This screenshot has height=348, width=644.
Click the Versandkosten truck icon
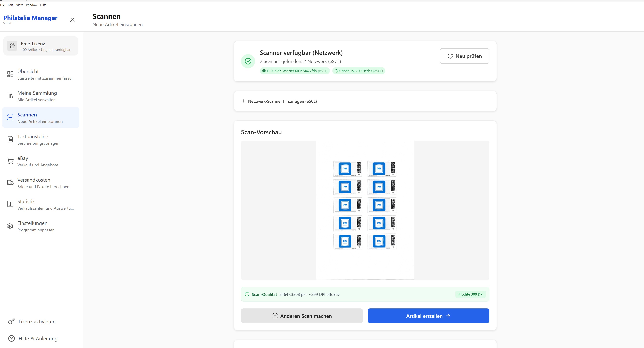pyautogui.click(x=10, y=183)
